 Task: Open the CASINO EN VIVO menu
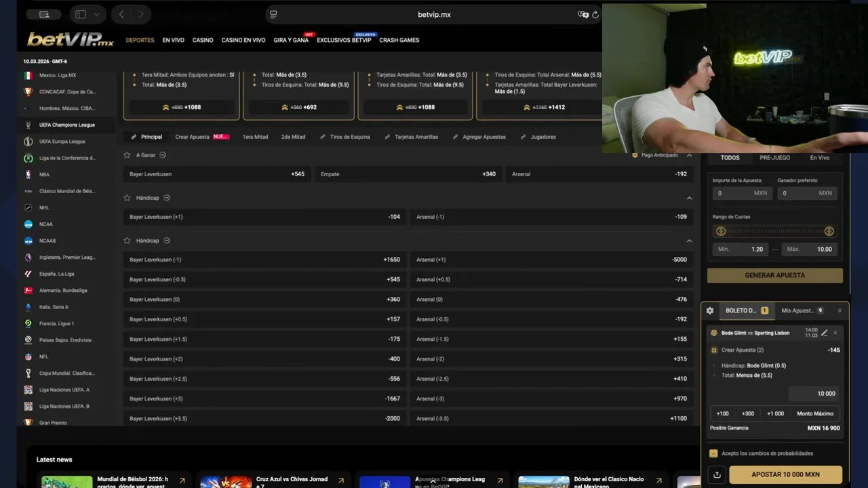(x=243, y=40)
